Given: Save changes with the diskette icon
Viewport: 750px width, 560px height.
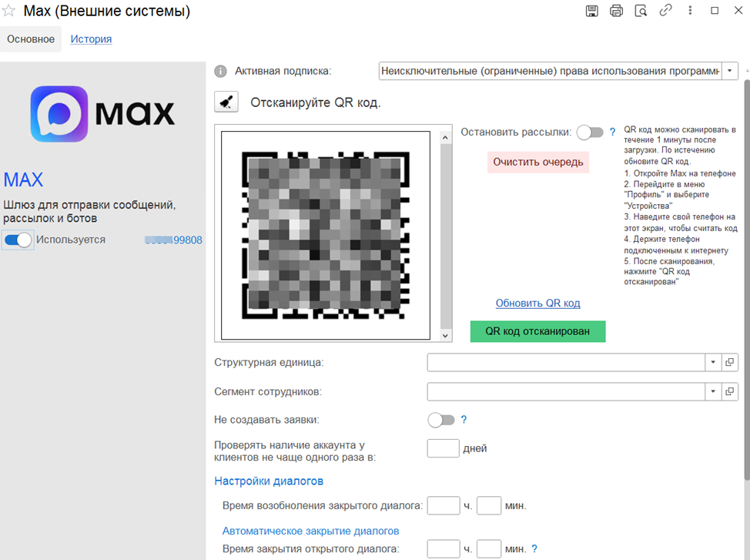Looking at the screenshot, I should pos(591,11).
